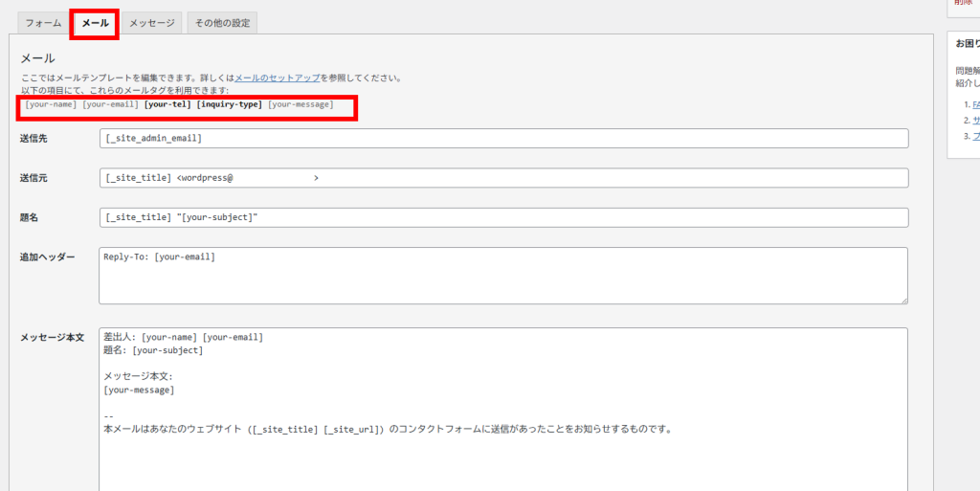
Task: Click the [your-name] mail tag
Action: pyautogui.click(x=51, y=103)
